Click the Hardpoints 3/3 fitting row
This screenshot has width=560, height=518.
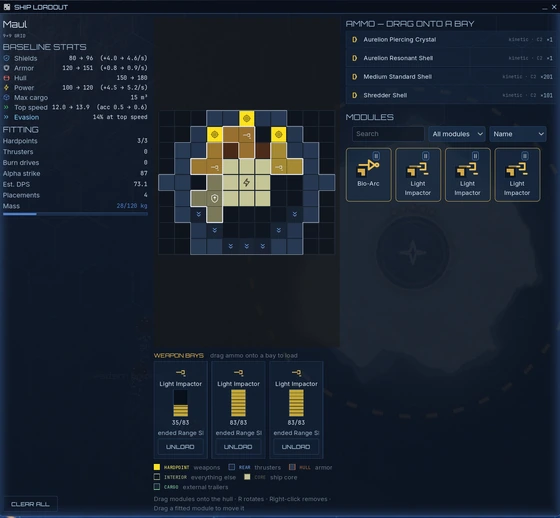[75, 141]
